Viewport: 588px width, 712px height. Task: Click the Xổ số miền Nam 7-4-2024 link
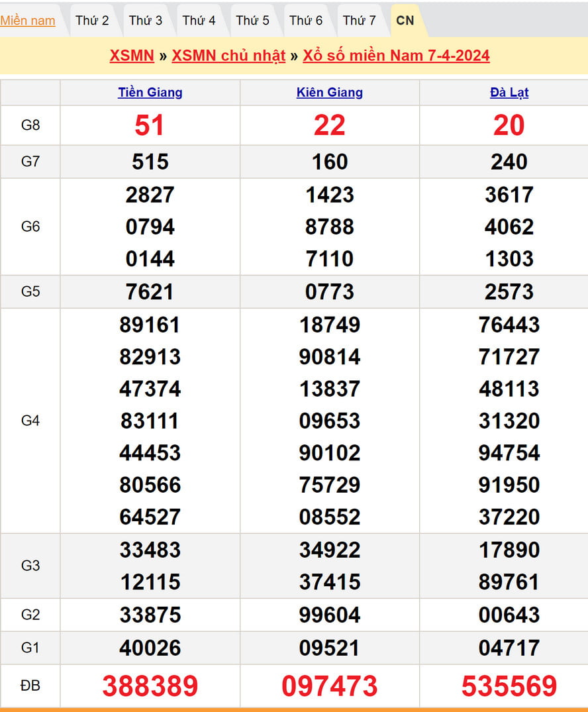click(396, 56)
